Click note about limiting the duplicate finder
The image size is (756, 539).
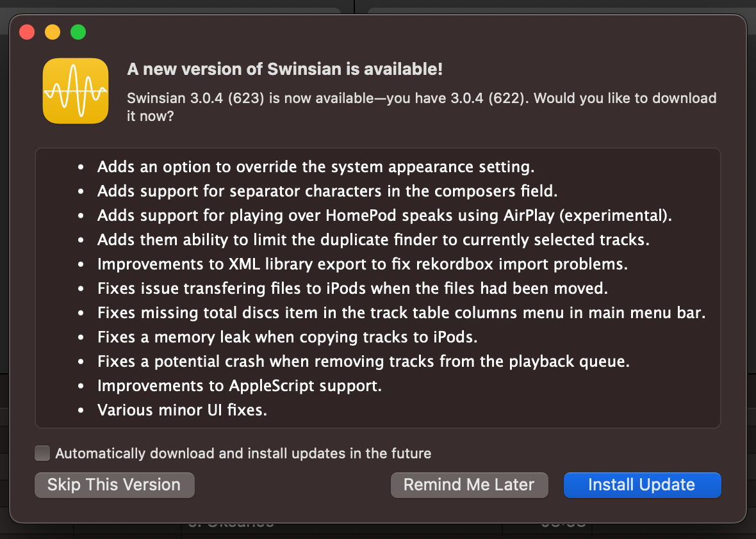[373, 240]
